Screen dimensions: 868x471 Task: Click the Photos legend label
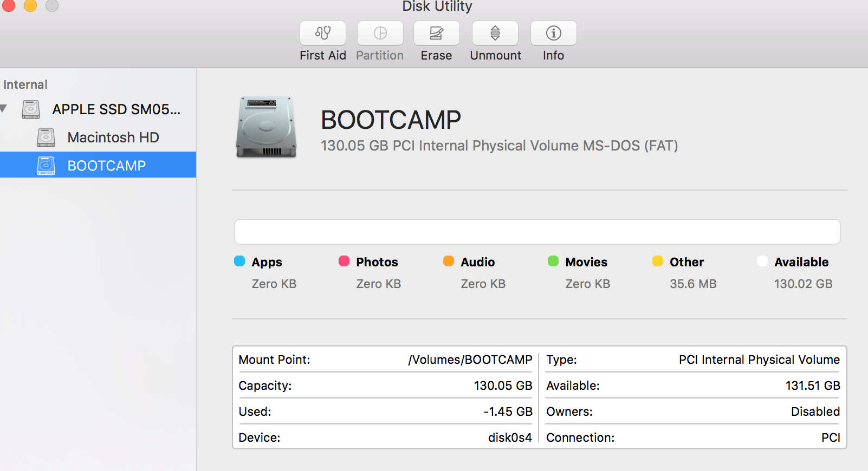tap(377, 262)
